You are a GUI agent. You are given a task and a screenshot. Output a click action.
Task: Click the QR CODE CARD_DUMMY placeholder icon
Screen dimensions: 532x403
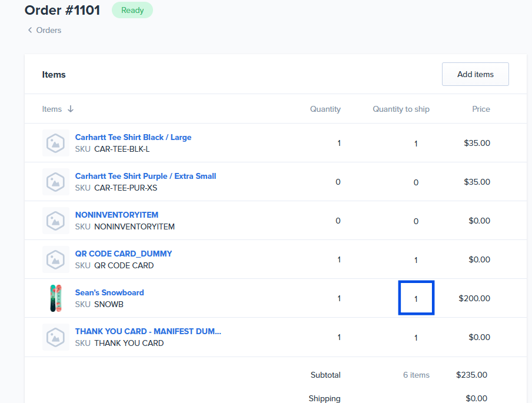pos(55,259)
